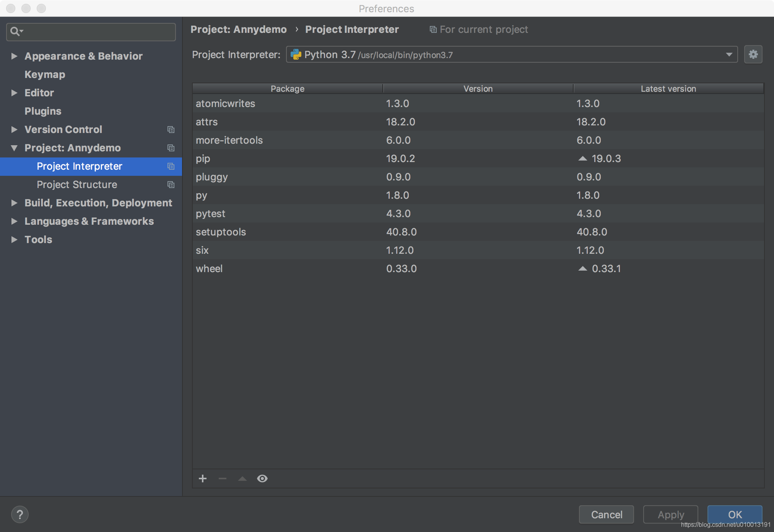
Task: Click the upgrade arrow next to wheel 0.33.1
Action: click(x=582, y=269)
